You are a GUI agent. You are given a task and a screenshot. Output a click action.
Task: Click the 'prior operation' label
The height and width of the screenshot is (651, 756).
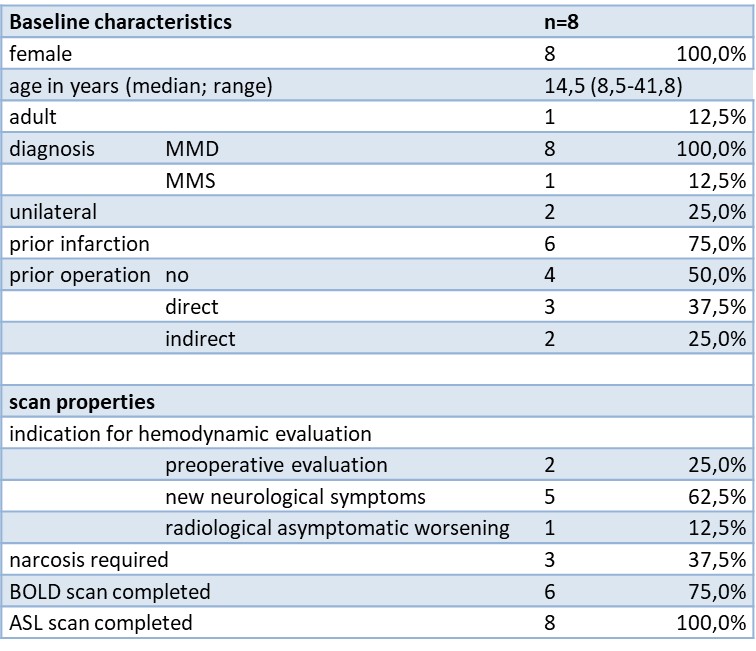tap(80, 275)
